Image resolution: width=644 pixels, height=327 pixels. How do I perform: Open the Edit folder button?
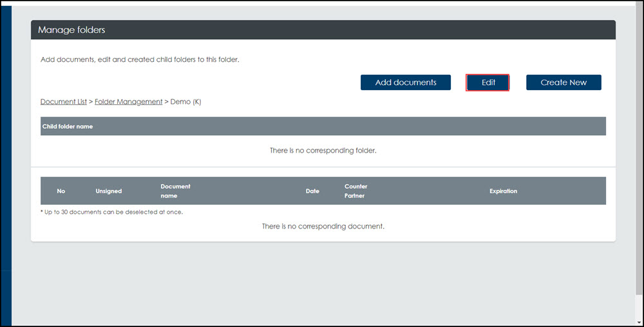[x=488, y=82]
